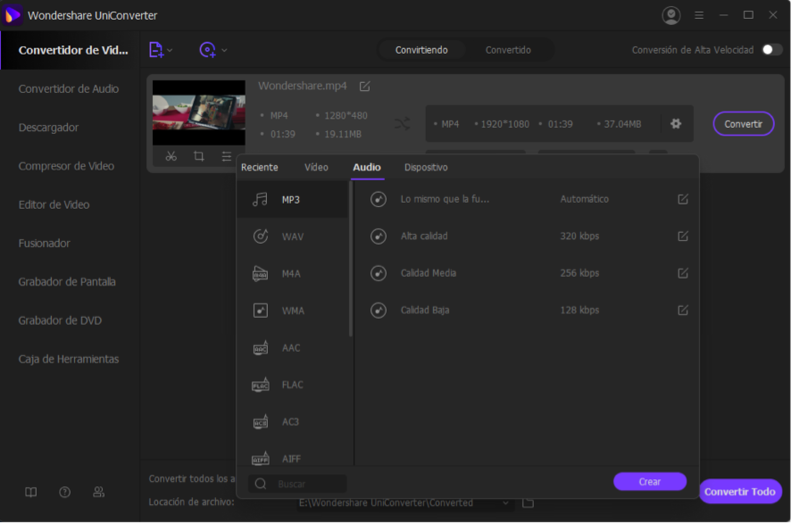Open the Vídeo tab
This screenshot has height=523, width=791.
[x=316, y=167]
